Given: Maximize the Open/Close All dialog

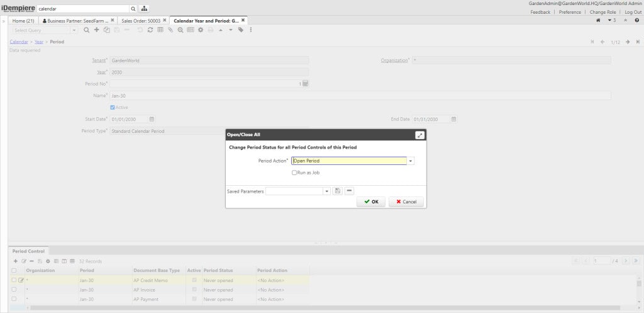Looking at the screenshot, I should point(419,135).
